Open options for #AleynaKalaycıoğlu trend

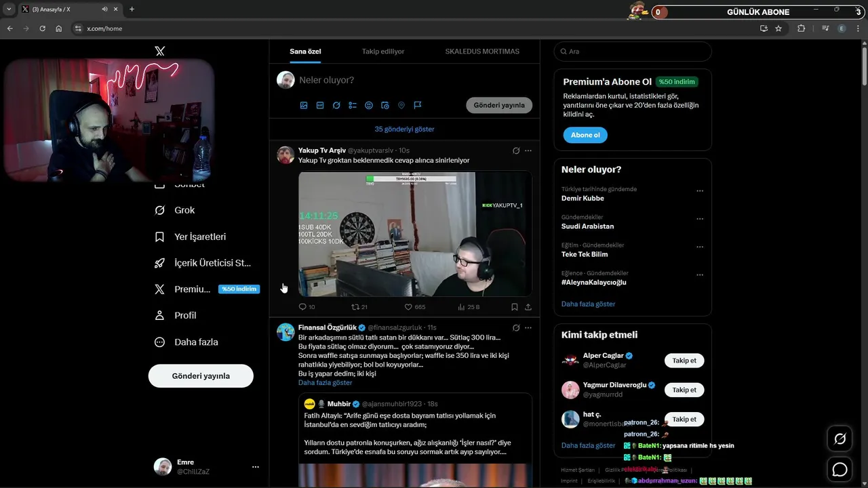[700, 275]
